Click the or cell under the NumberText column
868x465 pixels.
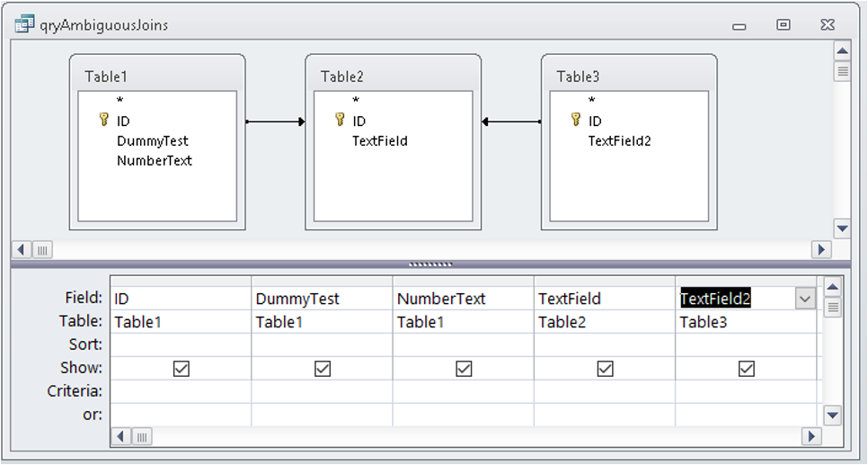click(x=464, y=415)
